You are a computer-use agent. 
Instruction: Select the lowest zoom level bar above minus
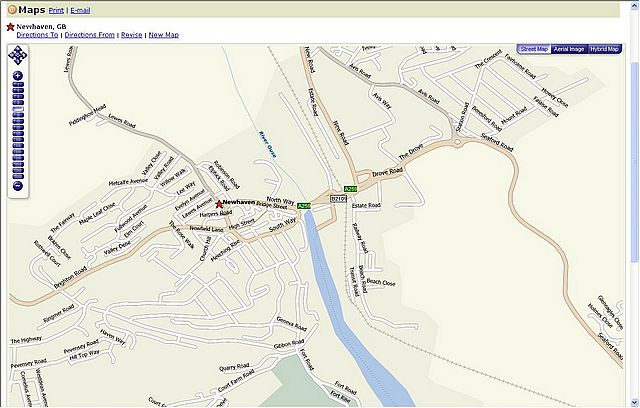click(x=18, y=176)
